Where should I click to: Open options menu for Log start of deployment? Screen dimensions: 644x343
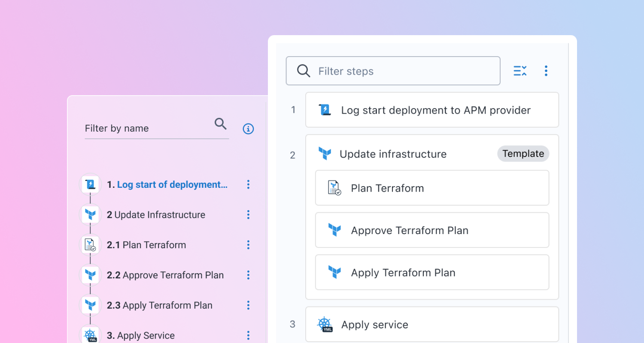tap(248, 184)
